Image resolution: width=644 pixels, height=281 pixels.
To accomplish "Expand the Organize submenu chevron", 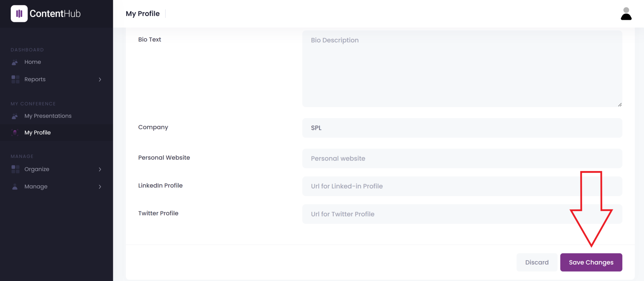I will (100, 169).
